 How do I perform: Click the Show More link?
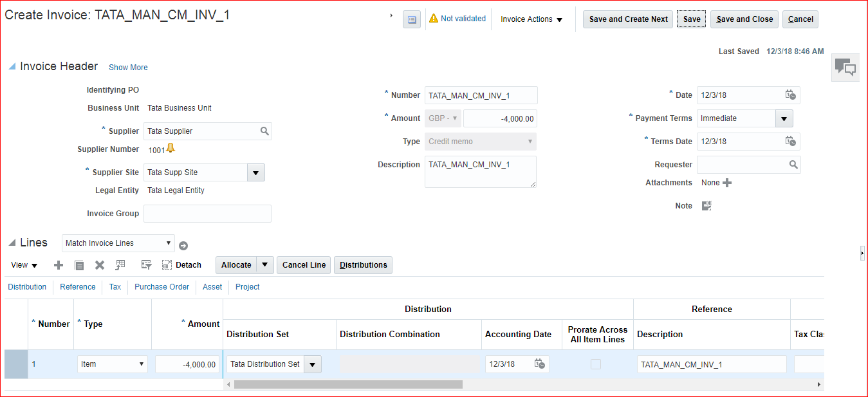pos(128,68)
